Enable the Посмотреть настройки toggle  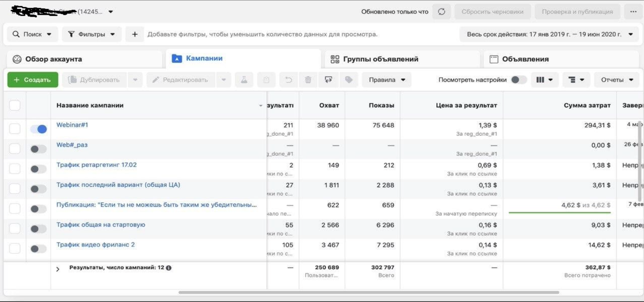(x=518, y=80)
